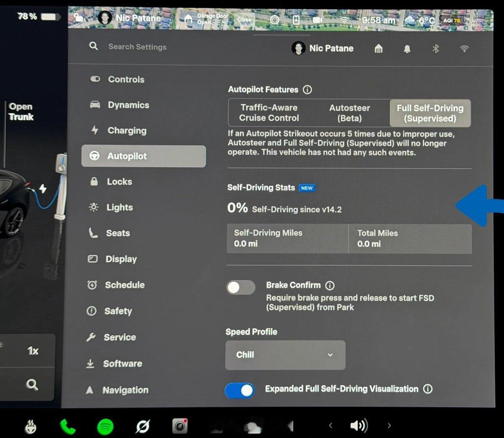
Task: Show Brake Confirm info
Action: 330,285
